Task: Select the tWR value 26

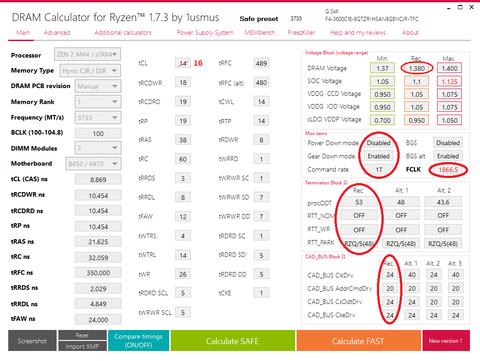Action: tap(183, 274)
